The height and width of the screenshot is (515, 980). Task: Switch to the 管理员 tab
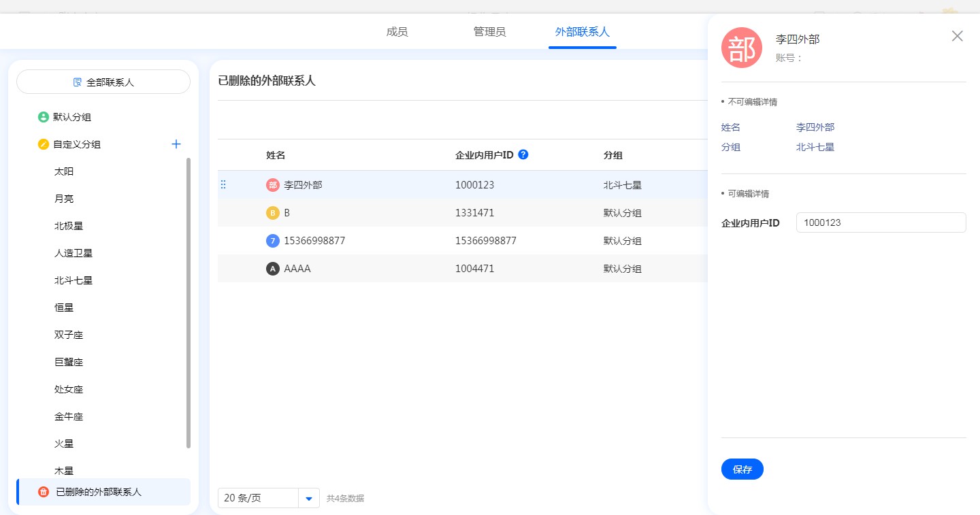click(489, 31)
